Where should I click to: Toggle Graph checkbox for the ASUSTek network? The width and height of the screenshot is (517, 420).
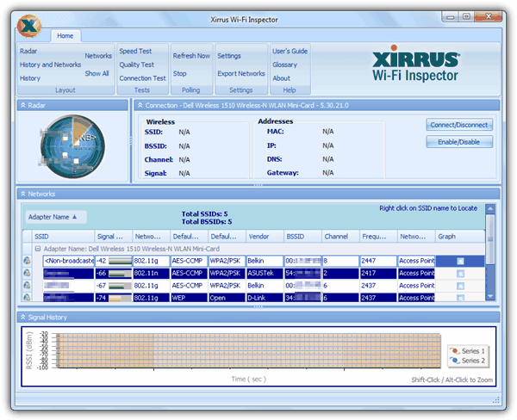pyautogui.click(x=460, y=273)
